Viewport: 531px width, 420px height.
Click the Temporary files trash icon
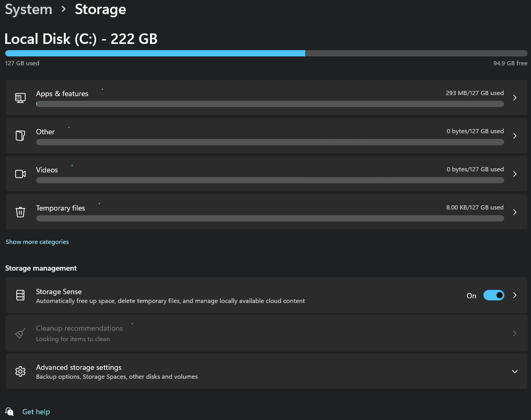coord(20,212)
